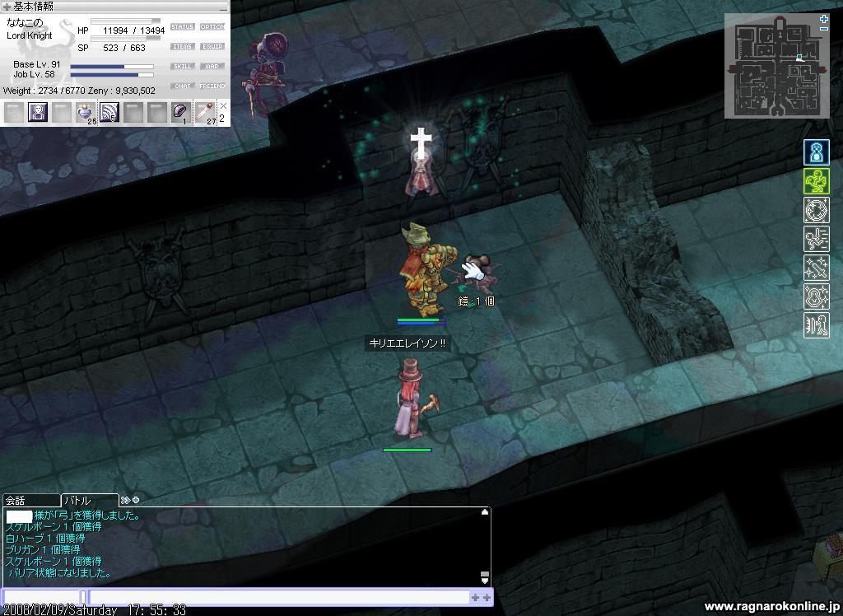This screenshot has width=843, height=616.
Task: Open the EQUIP window
Action: pyautogui.click(x=212, y=47)
